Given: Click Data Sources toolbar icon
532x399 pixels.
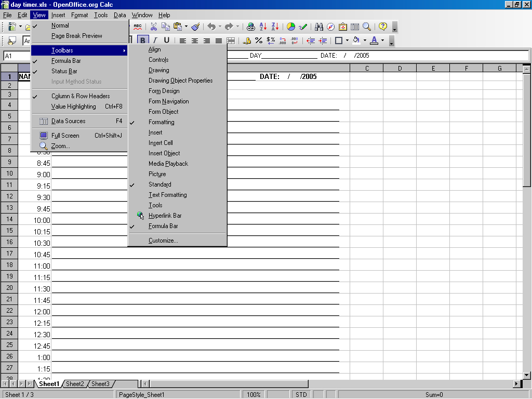Looking at the screenshot, I should 355,27.
